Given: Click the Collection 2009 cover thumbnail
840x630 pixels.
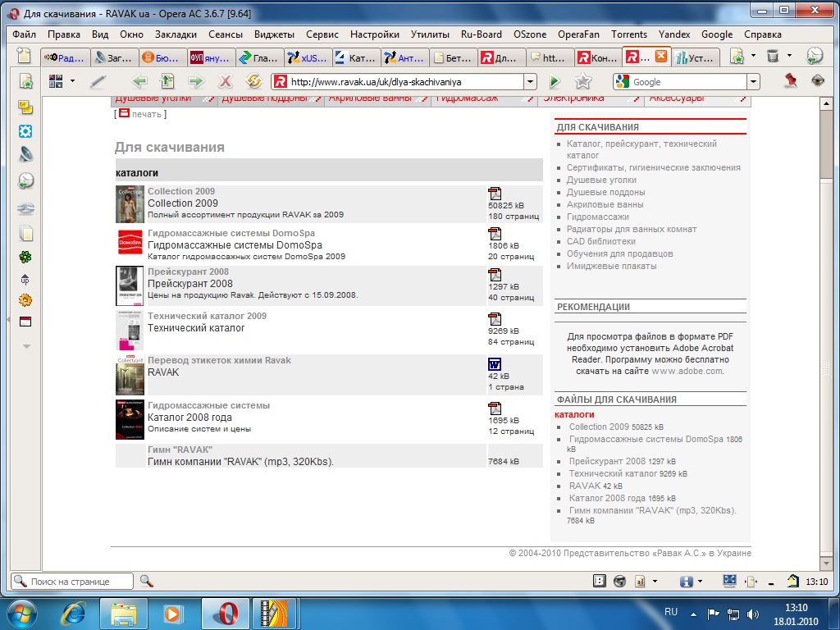Looking at the screenshot, I should point(130,204).
